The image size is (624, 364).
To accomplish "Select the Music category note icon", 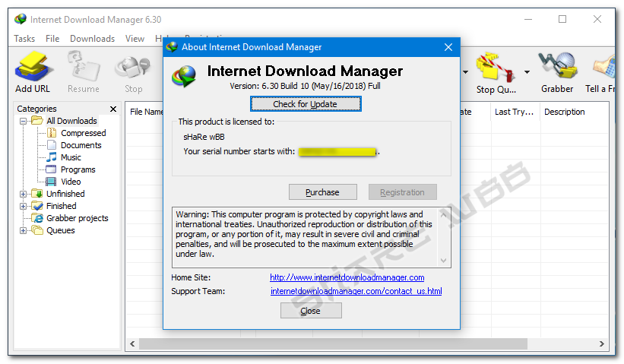I will tap(52, 157).
